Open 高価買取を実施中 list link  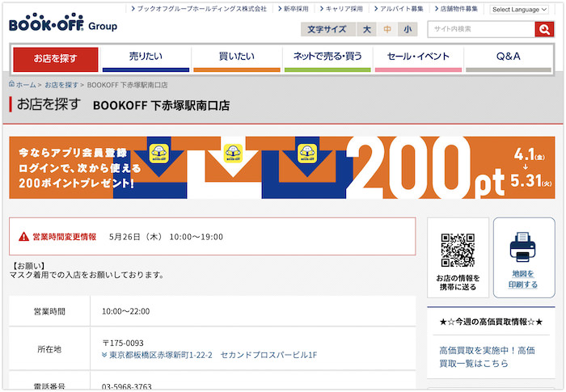tap(487, 356)
